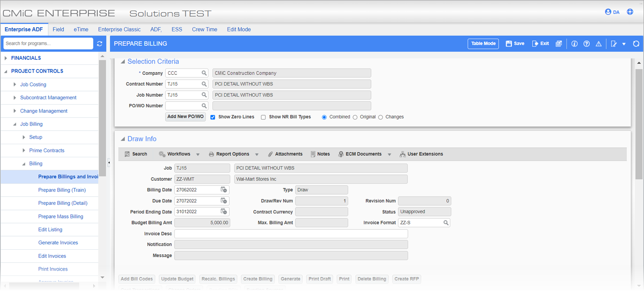Image resolution: width=644 pixels, height=291 pixels.
Task: Switch to Enterprise ADF tab
Action: 24,29
